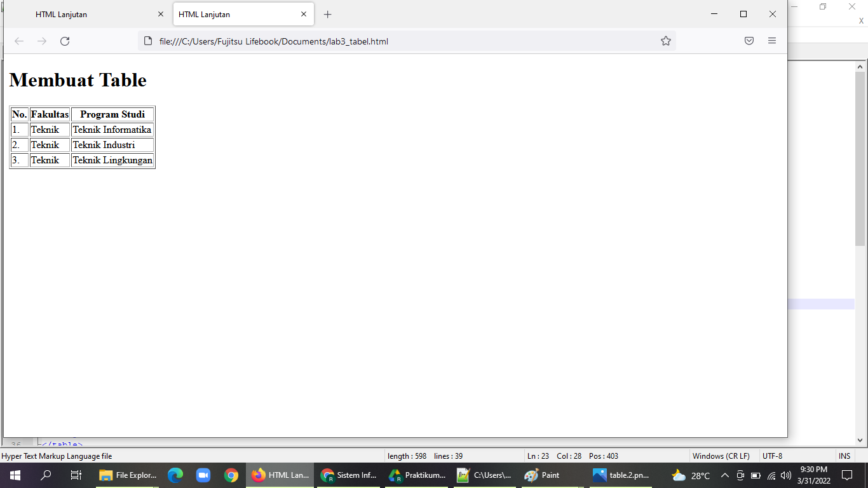Show hidden system tray icons
The width and height of the screenshot is (868, 488).
point(724,475)
